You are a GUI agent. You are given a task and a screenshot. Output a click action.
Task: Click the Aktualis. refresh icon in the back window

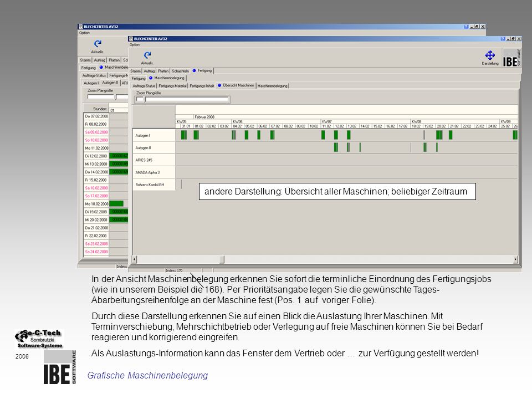tap(98, 44)
